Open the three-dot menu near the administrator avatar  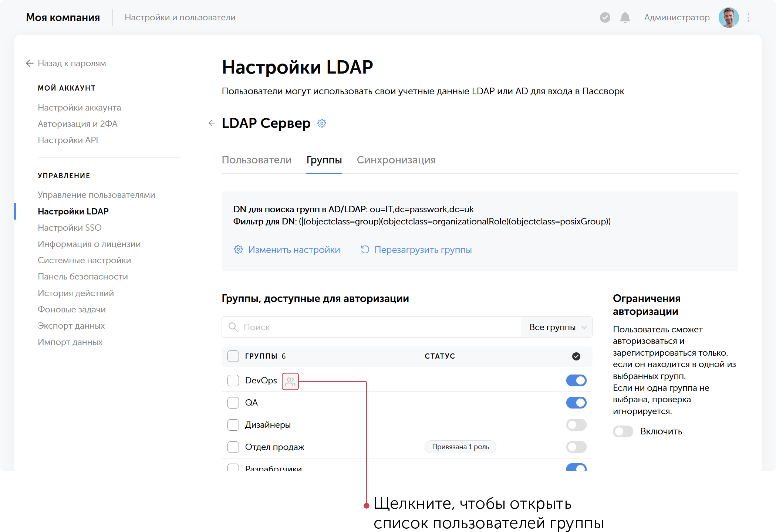[748, 17]
